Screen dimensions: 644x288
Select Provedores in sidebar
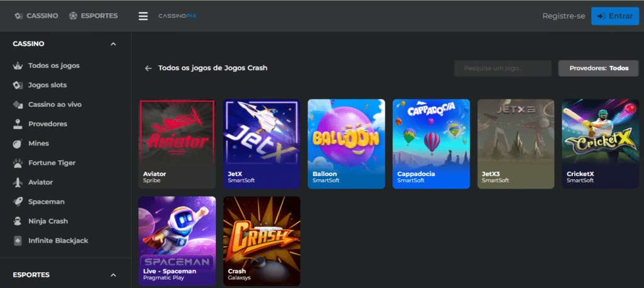point(48,124)
